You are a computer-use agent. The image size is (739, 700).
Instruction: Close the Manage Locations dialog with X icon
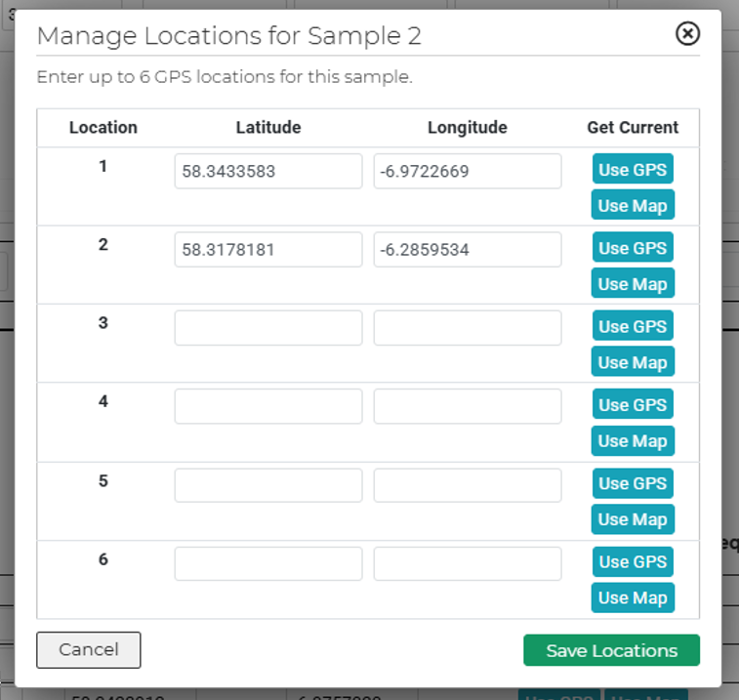click(x=687, y=34)
